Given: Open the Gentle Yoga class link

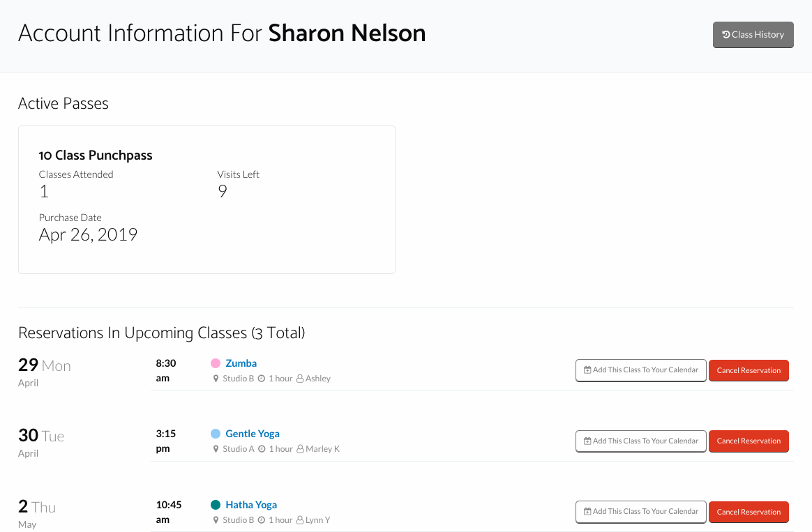Looking at the screenshot, I should click(x=252, y=434).
